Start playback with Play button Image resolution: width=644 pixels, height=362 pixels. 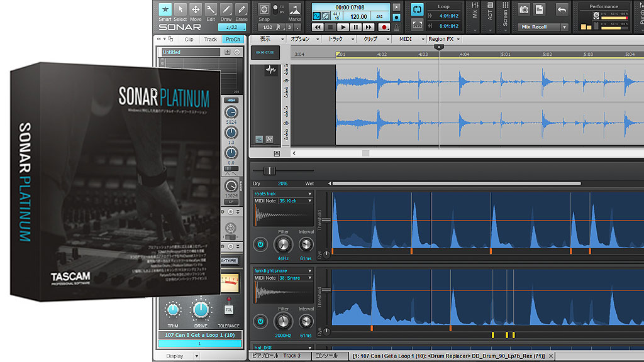click(x=343, y=27)
